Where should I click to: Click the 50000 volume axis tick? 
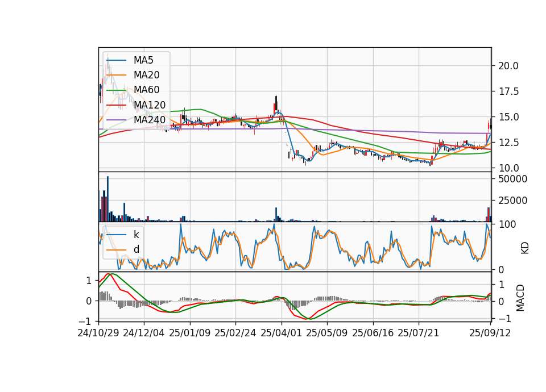tap(513, 179)
